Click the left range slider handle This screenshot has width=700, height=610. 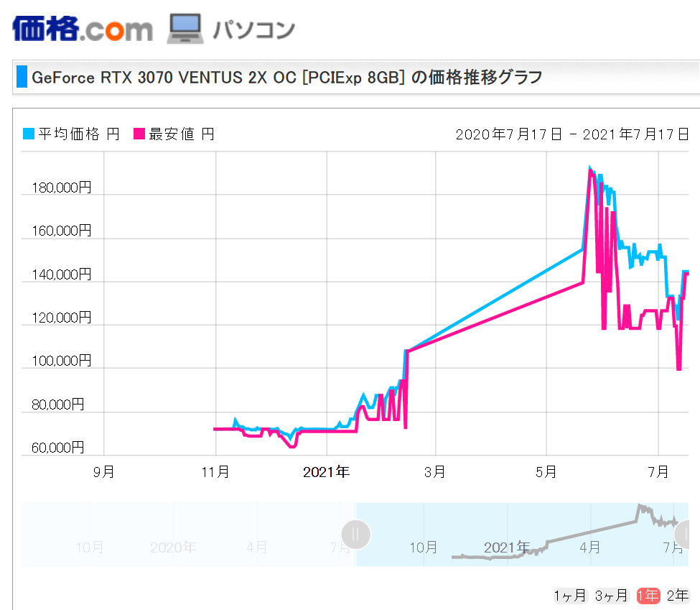coord(356,535)
